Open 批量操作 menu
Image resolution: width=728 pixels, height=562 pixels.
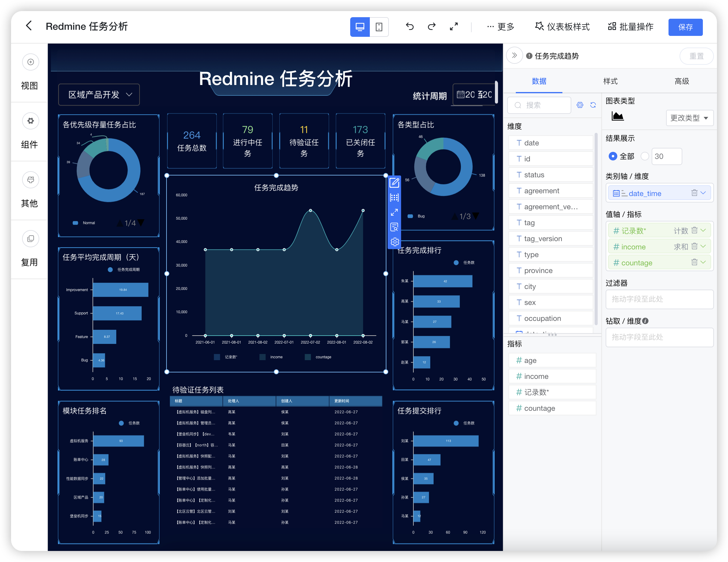tap(630, 27)
